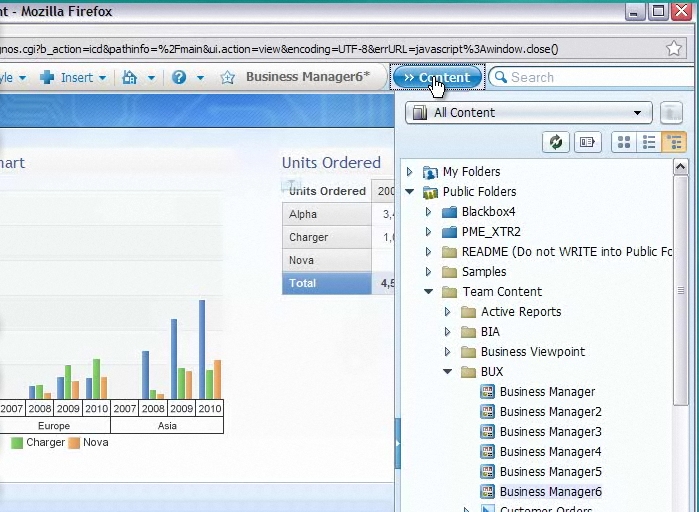
Task: Click the up-one-level folder button
Action: 671,112
